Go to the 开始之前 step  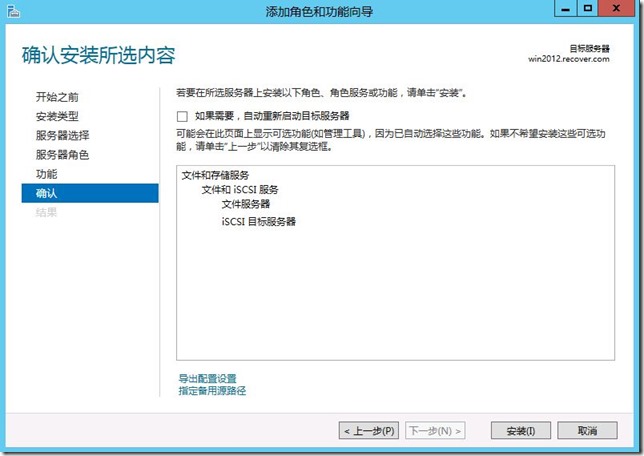click(57, 97)
